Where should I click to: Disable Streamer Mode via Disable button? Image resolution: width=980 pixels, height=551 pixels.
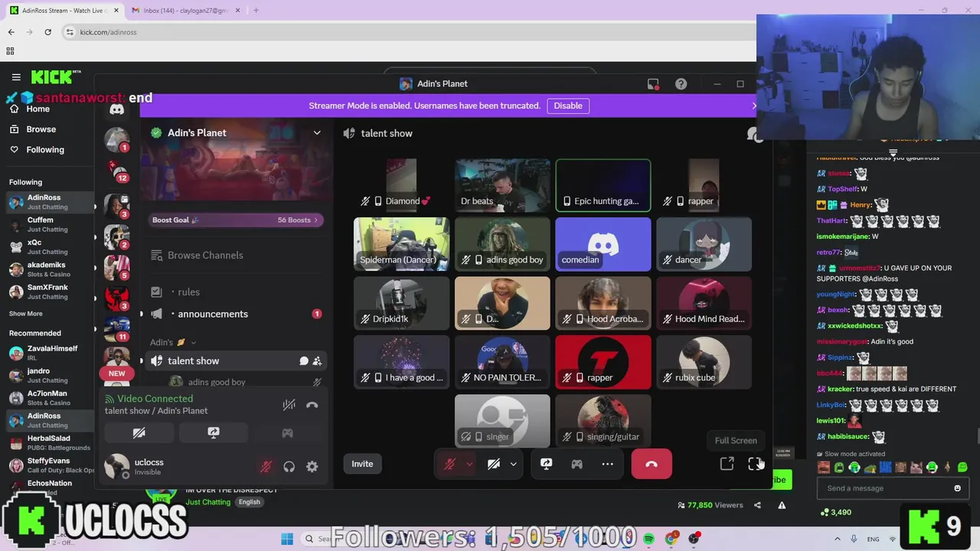pos(568,106)
